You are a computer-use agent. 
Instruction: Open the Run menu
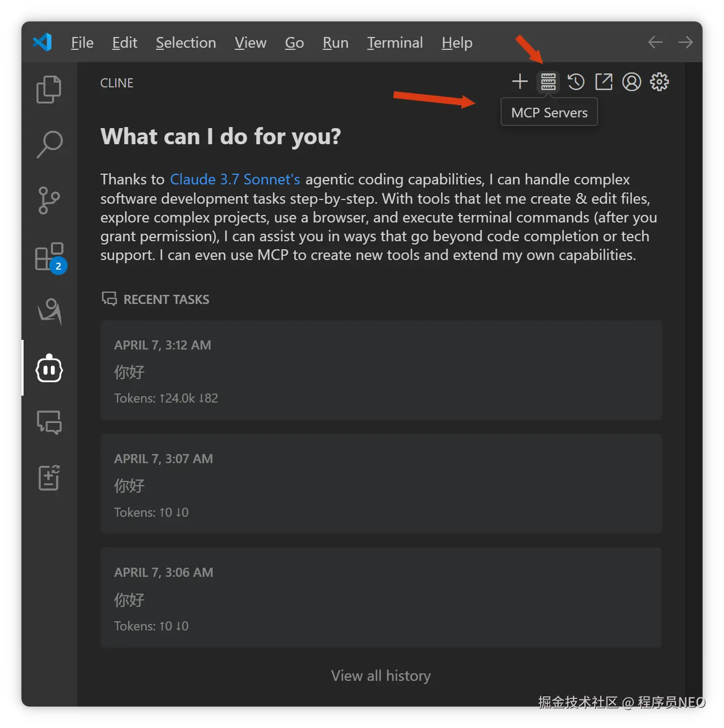[x=335, y=43]
